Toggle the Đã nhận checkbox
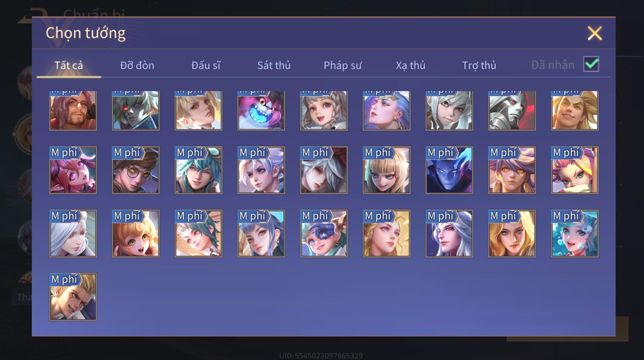 click(x=591, y=64)
